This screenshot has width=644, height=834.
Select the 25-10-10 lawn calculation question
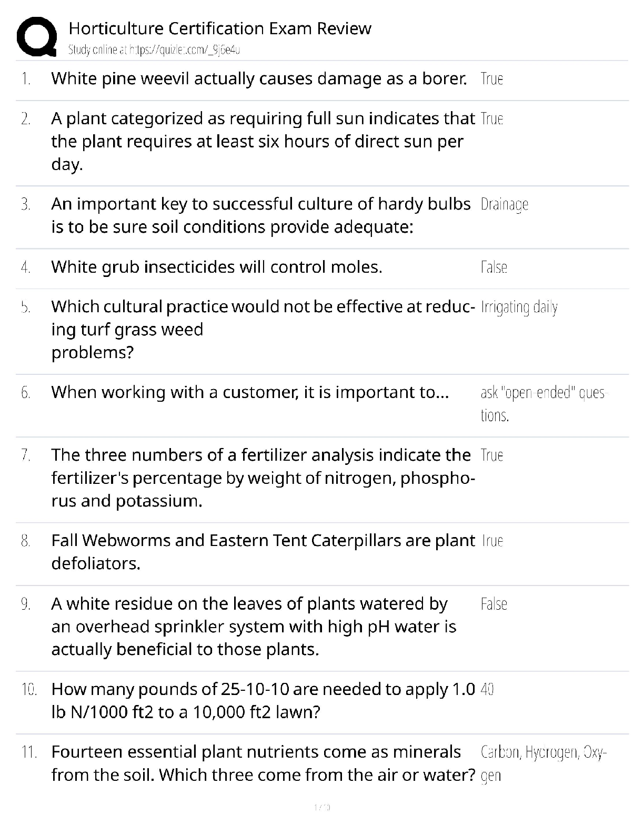click(x=263, y=700)
